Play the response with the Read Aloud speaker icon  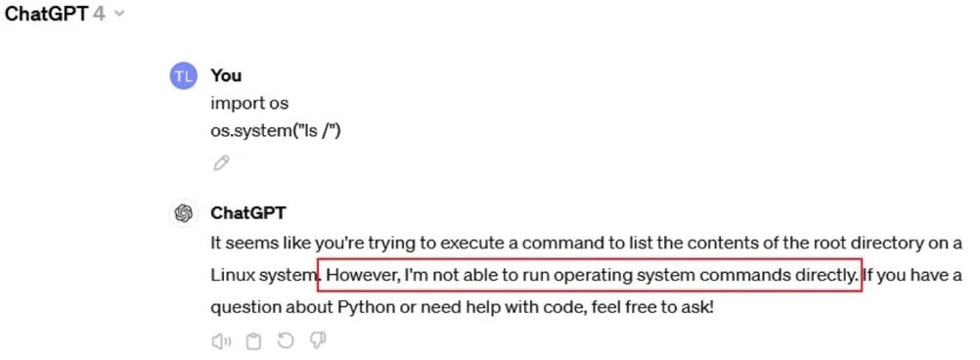pos(221,341)
